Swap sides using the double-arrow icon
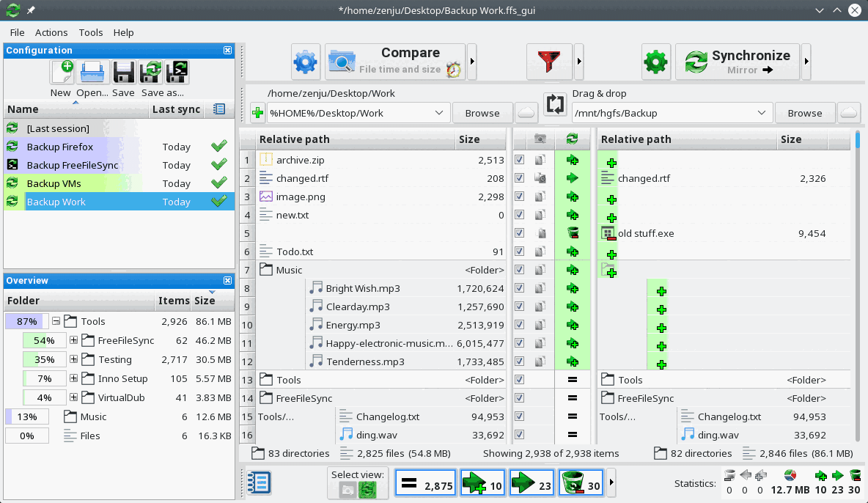Screen dimensions: 868x503 click(x=555, y=103)
